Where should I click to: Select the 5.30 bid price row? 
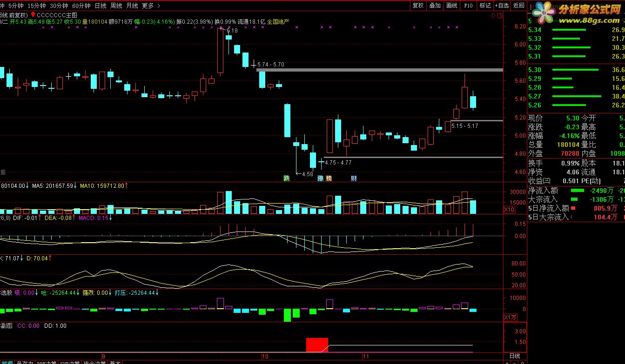[x=576, y=70]
